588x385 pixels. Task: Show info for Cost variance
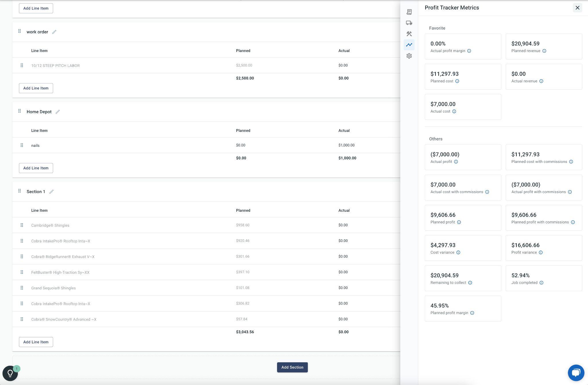point(458,253)
